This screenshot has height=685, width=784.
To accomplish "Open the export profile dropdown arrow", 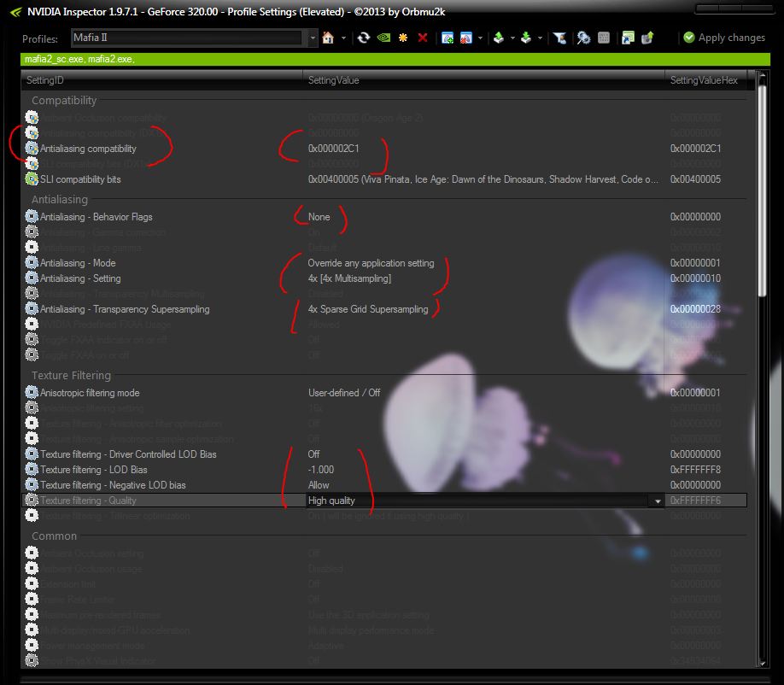I will (x=512, y=38).
